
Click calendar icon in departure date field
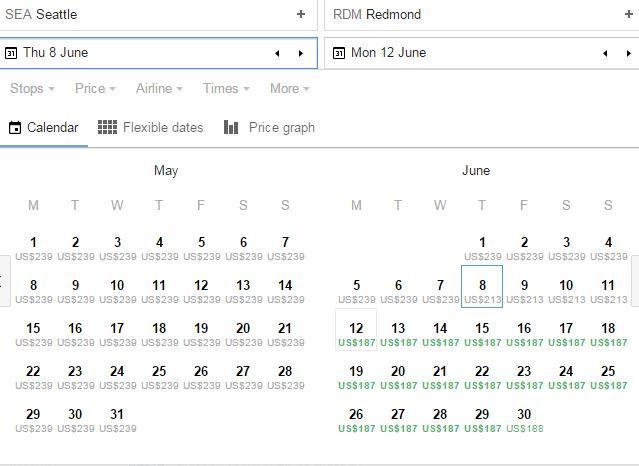pos(11,53)
